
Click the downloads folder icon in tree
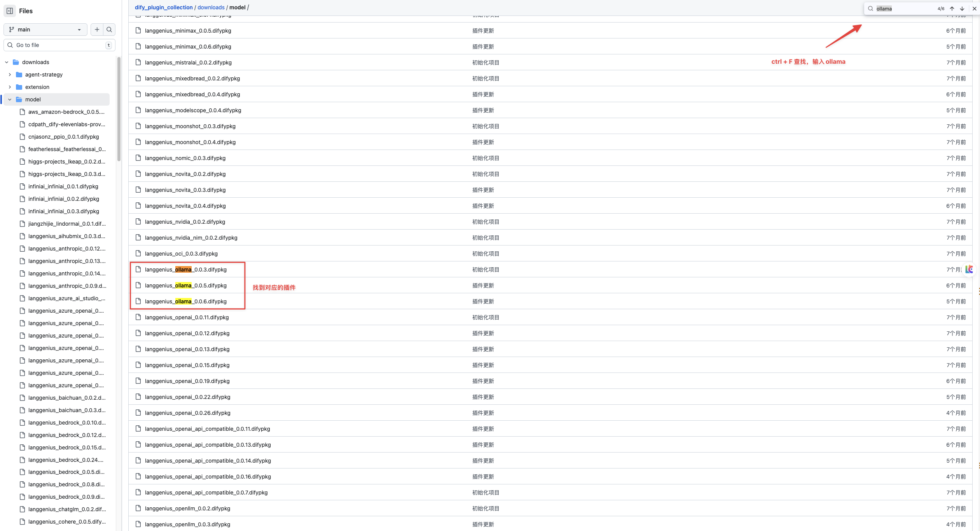click(x=16, y=62)
